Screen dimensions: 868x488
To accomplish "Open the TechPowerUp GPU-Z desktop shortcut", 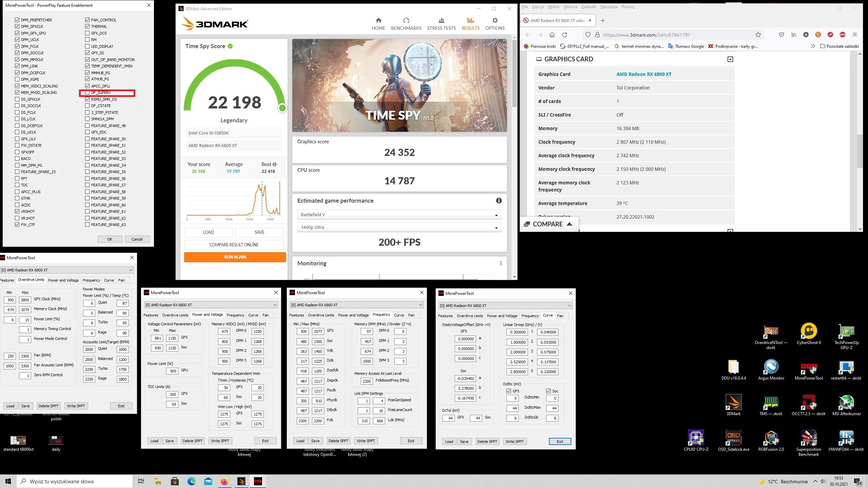I will tap(846, 331).
